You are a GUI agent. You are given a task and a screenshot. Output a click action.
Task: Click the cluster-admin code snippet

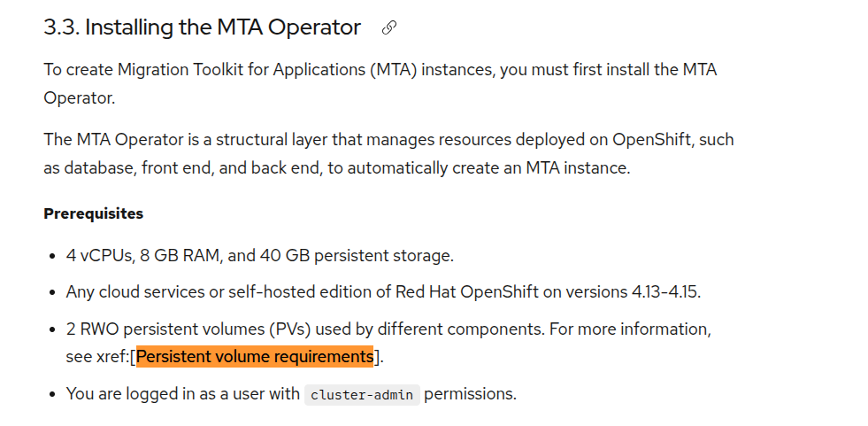coord(362,395)
